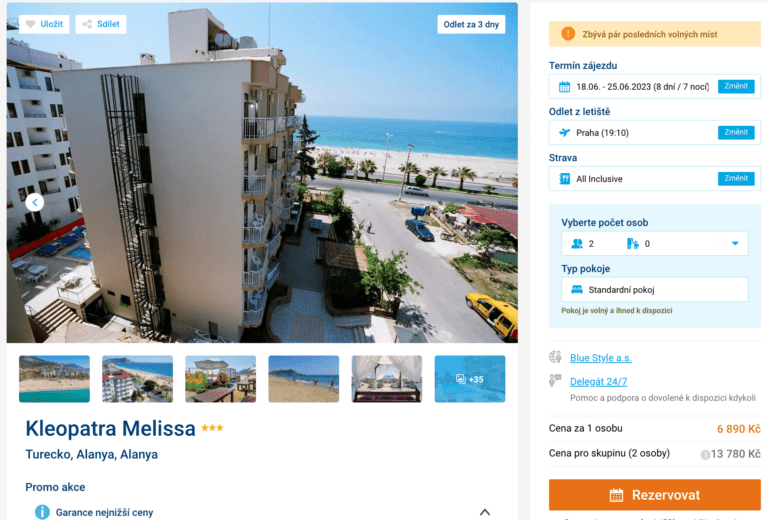This screenshot has height=520, width=768.
Task: Click the share icon next to Sdílet
Action: coord(87,24)
